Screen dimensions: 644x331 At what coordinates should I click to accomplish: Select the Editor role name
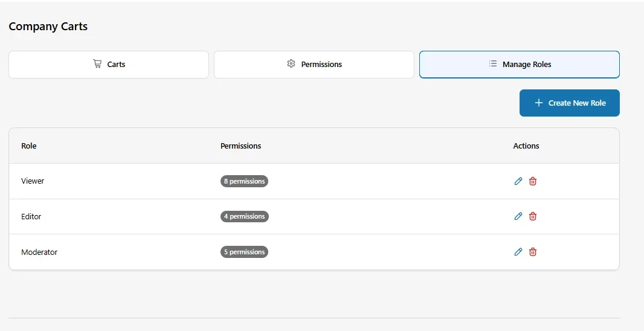(x=31, y=216)
